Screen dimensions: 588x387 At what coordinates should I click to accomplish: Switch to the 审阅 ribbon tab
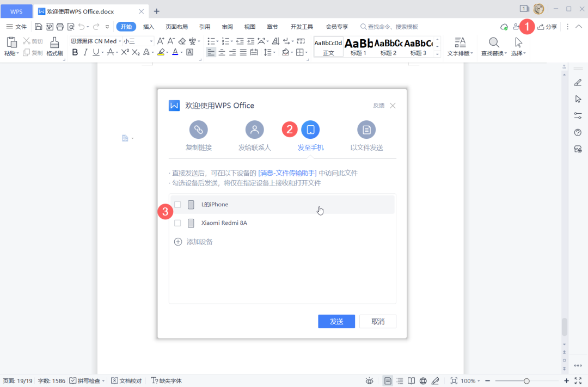227,27
